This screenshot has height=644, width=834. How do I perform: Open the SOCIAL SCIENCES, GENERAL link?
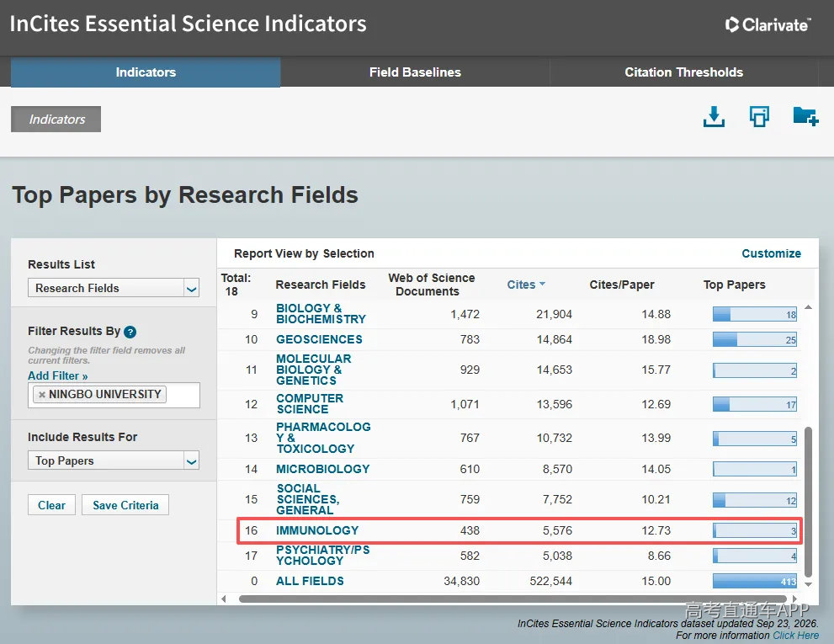(308, 499)
